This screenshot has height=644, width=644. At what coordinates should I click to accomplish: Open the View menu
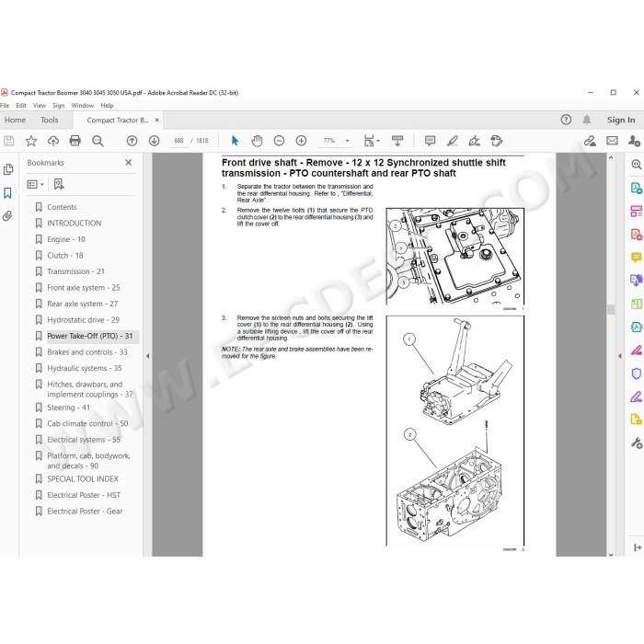(x=40, y=106)
